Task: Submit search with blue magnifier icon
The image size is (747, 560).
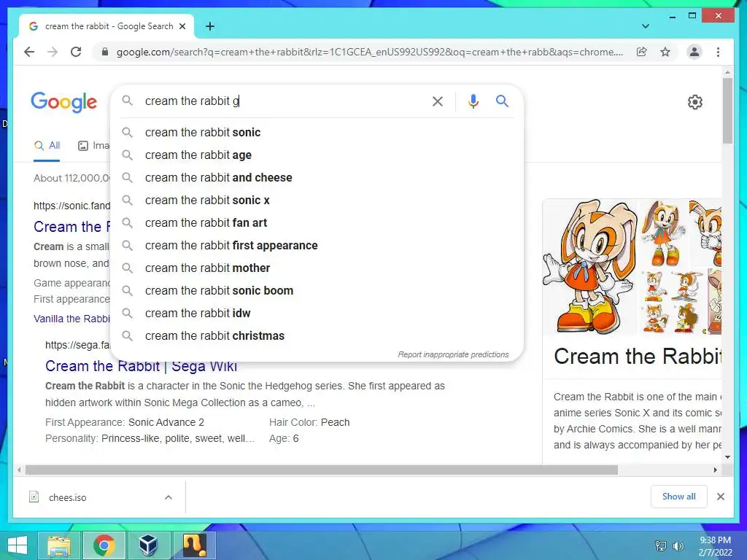Action: pyautogui.click(x=502, y=101)
